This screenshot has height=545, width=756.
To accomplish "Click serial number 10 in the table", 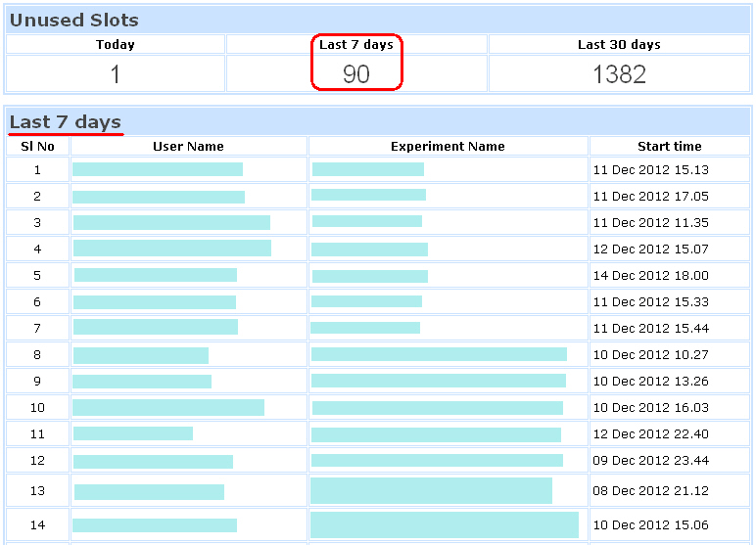I will click(37, 407).
